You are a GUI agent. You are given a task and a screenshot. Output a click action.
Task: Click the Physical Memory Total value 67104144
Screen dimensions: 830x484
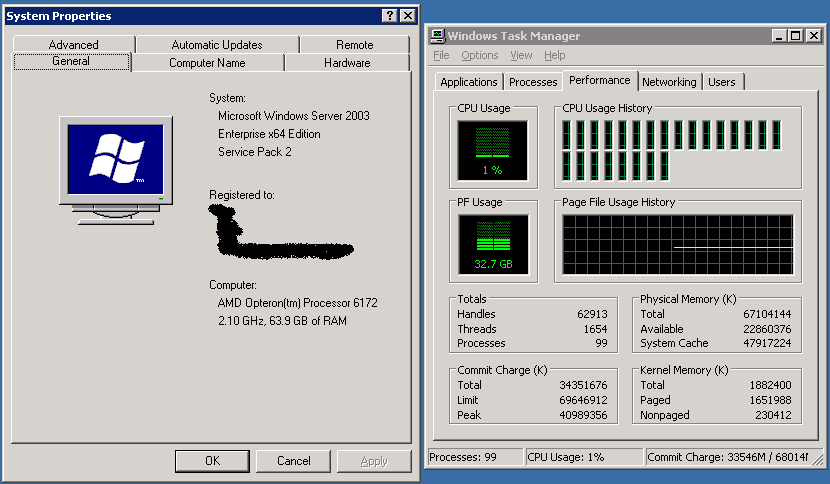[767, 314]
